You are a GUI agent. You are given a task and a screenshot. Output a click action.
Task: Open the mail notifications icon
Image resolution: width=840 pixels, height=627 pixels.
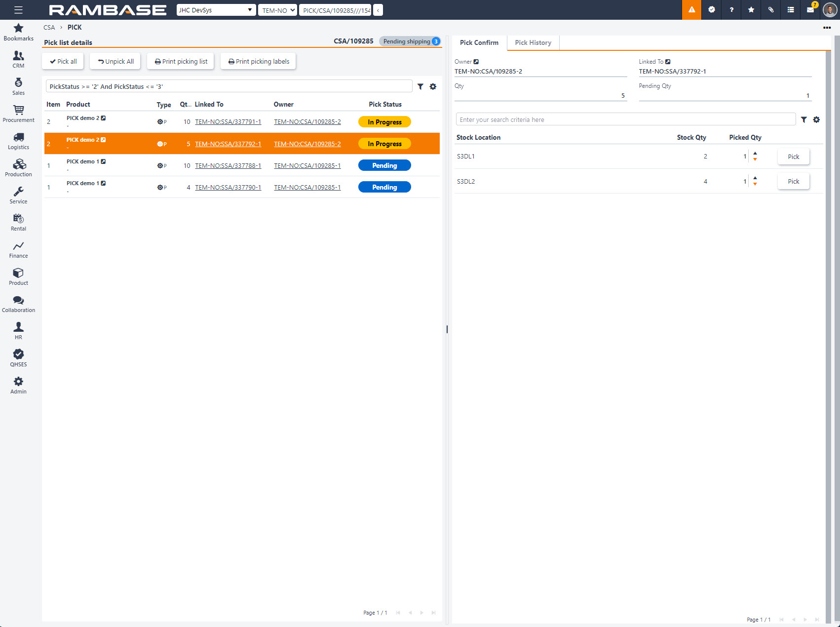click(x=810, y=10)
